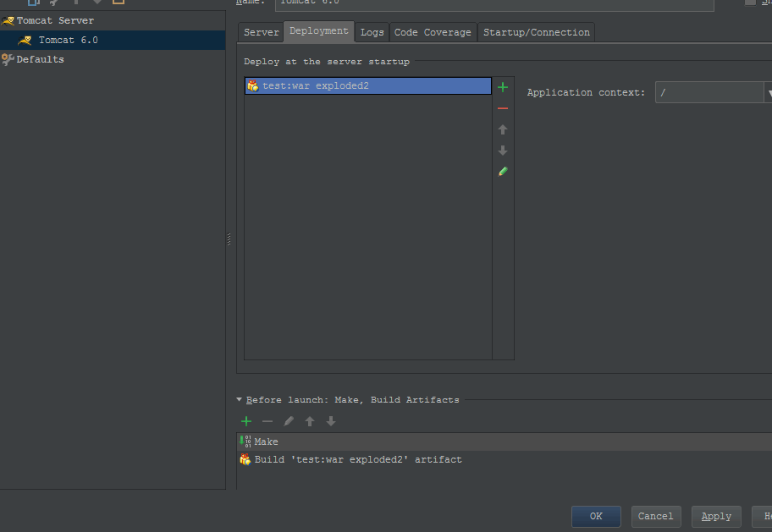Confirm with the OK button
The width and height of the screenshot is (772, 532).
pyautogui.click(x=596, y=516)
